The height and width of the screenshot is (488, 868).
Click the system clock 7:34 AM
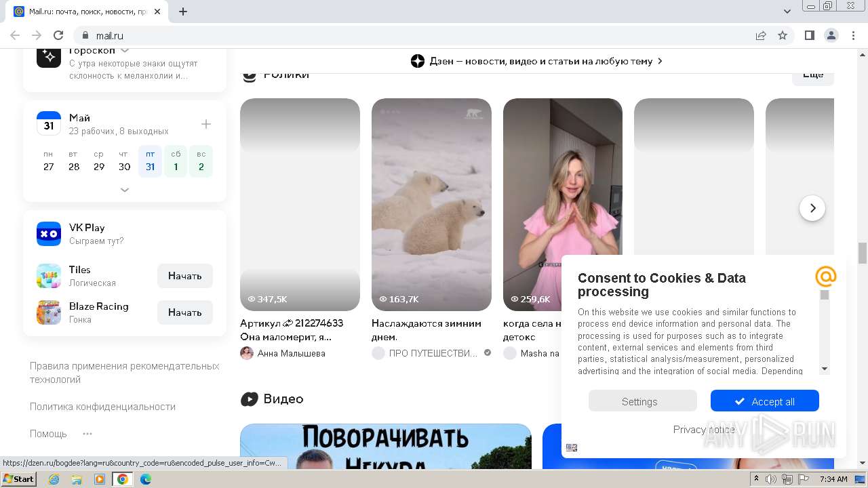coord(833,479)
